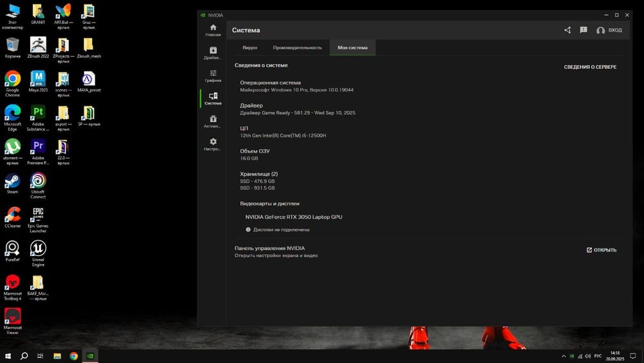Close the NVIDIA window
This screenshot has width=644, height=363.
pos(627,15)
